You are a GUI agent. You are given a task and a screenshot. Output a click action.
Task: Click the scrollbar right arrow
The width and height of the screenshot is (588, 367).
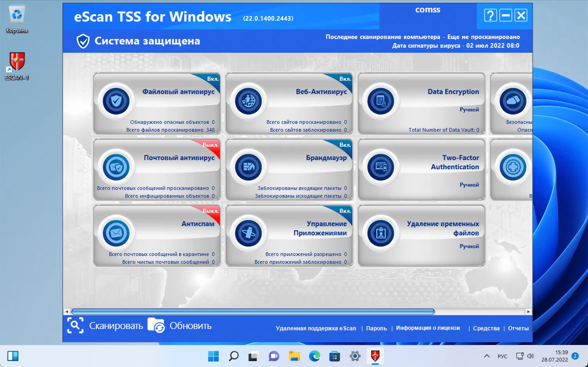coord(528,312)
